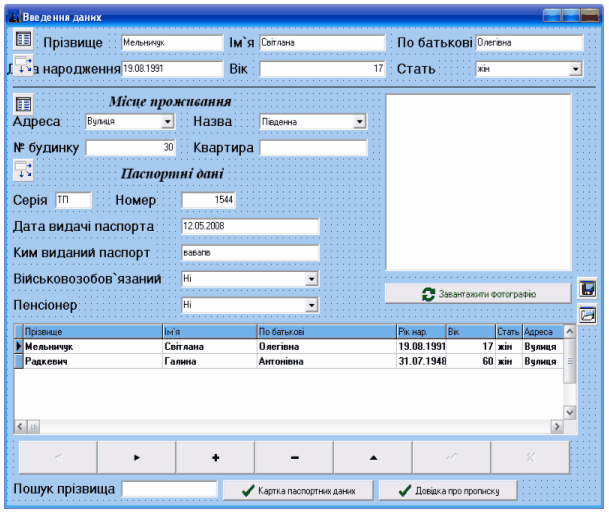Delete current record with minus button
The width and height of the screenshot is (609, 512).
coord(294,457)
